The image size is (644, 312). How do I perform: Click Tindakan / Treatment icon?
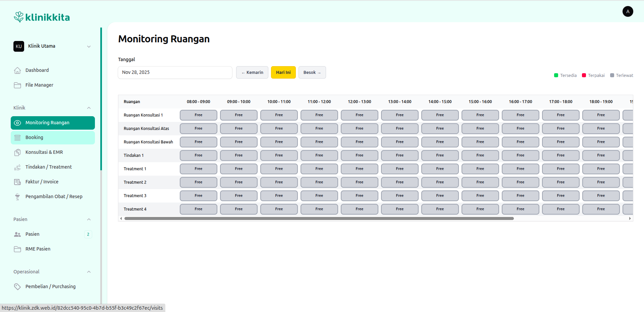pyautogui.click(x=17, y=167)
